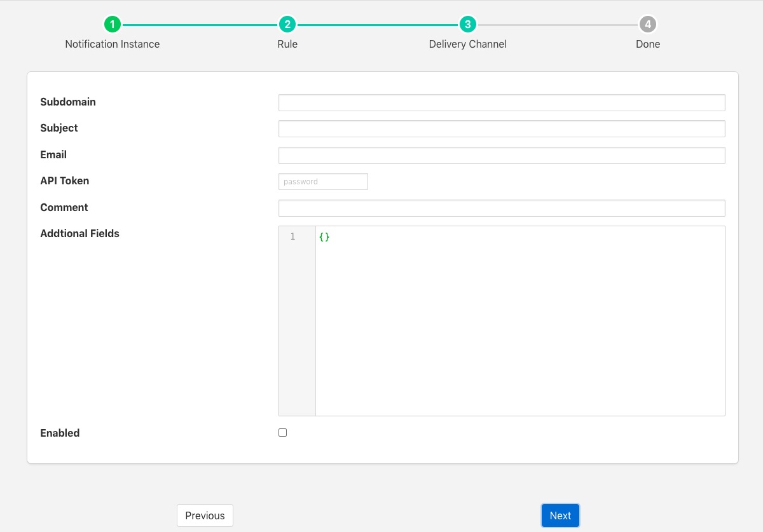Select the Rule wizard step label
Screen dimensions: 763x532
click(x=287, y=44)
